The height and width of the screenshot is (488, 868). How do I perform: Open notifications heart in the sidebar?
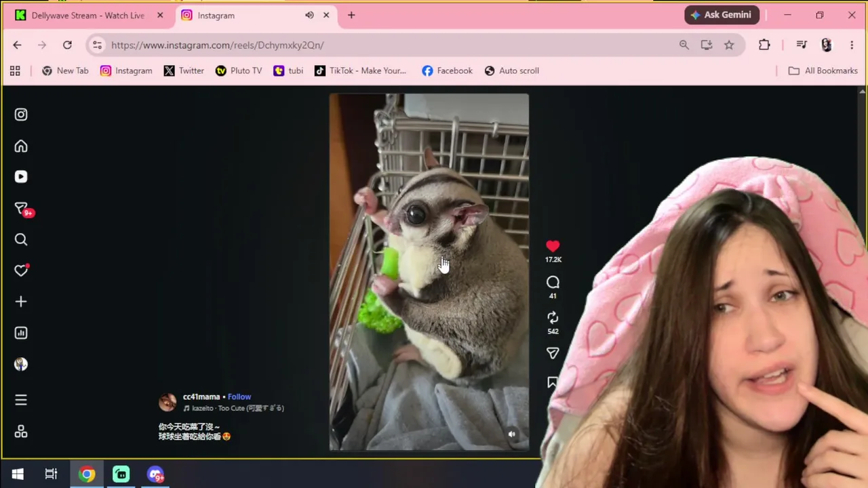(21, 270)
